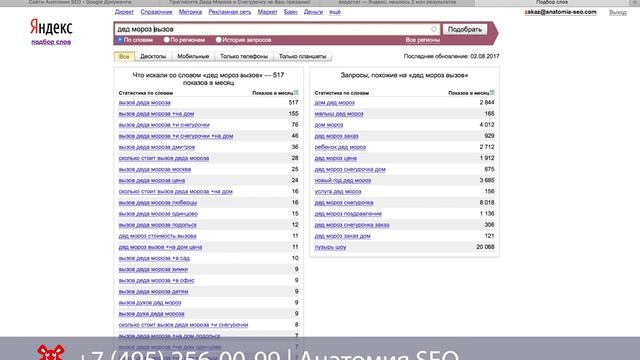Image resolution: width=640 pixels, height=360 pixels.
Task: Open the query вызов деда мороза
Action: click(x=144, y=103)
